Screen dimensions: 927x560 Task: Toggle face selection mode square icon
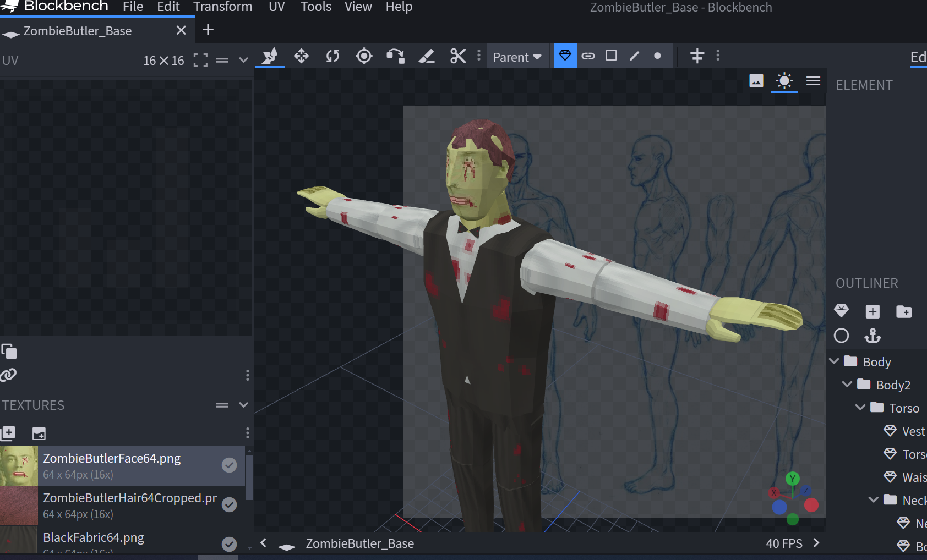tap(611, 56)
